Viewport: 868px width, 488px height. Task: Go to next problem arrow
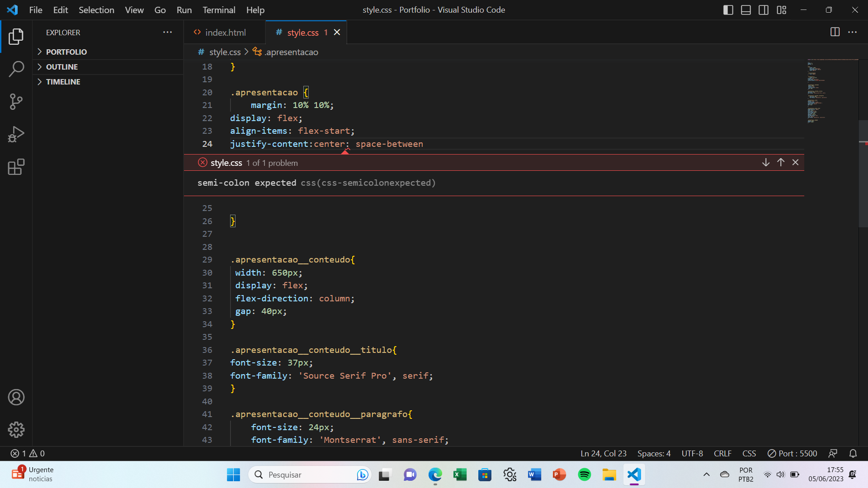tap(766, 162)
